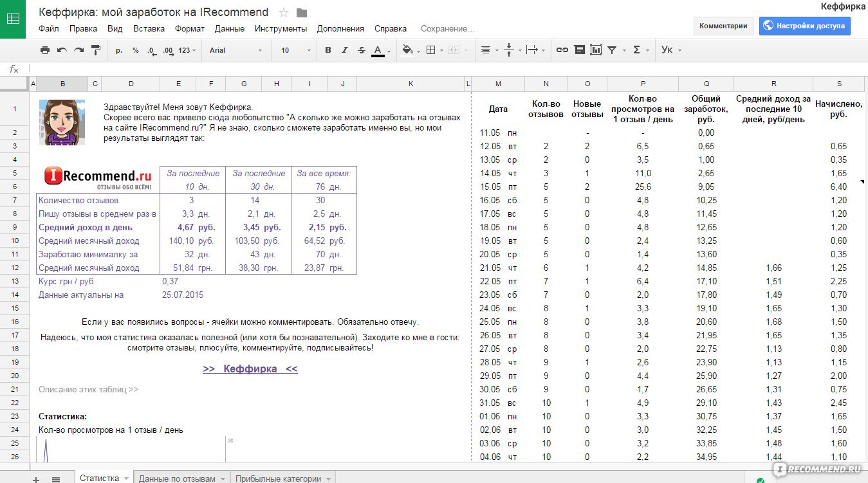The image size is (868, 483).
Task: Insert a chart from the toolbar
Action: pos(596,50)
